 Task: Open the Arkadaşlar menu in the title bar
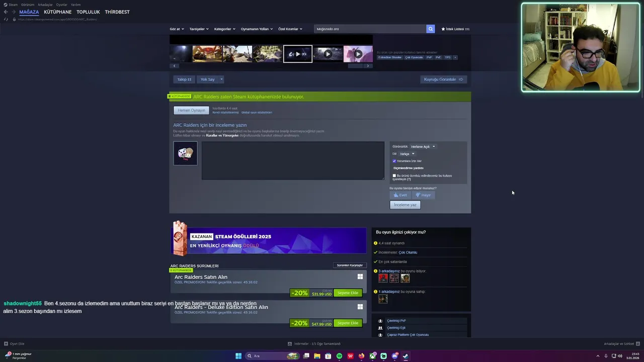(45, 5)
